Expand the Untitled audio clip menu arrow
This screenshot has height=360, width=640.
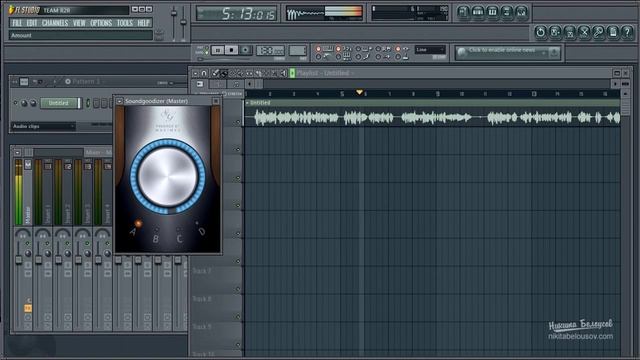coord(247,103)
